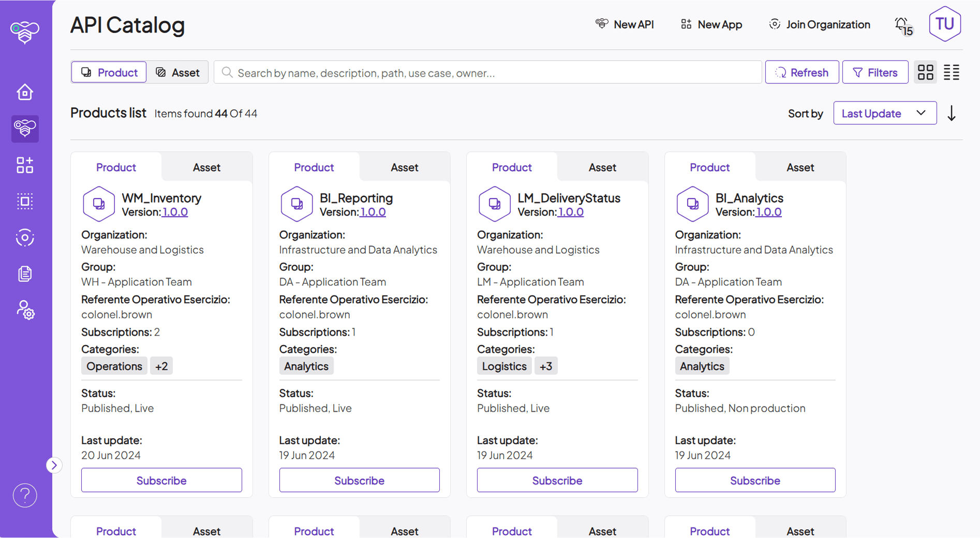The height and width of the screenshot is (538, 980).
Task: Click the sandbox icon in the sidebar
Action: coord(24,201)
